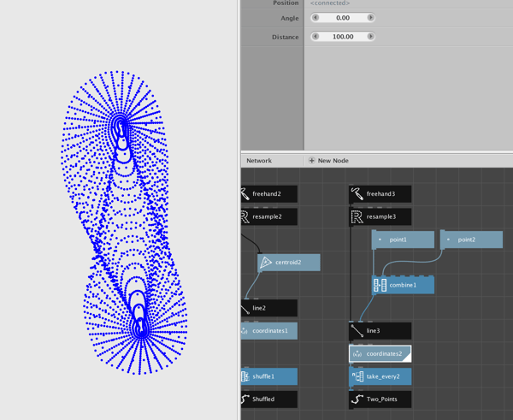The image size is (513, 420).
Task: Increase the Distance value with right arrow
Action: pos(370,36)
